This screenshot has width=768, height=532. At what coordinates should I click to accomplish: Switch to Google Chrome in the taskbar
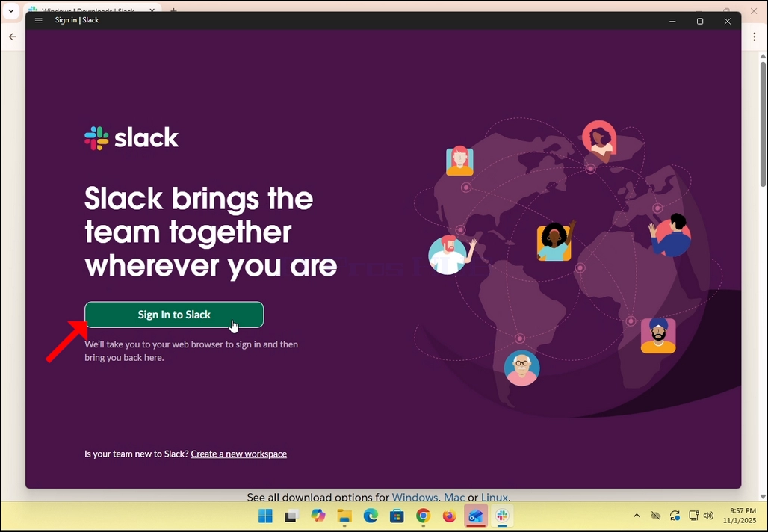click(423, 516)
